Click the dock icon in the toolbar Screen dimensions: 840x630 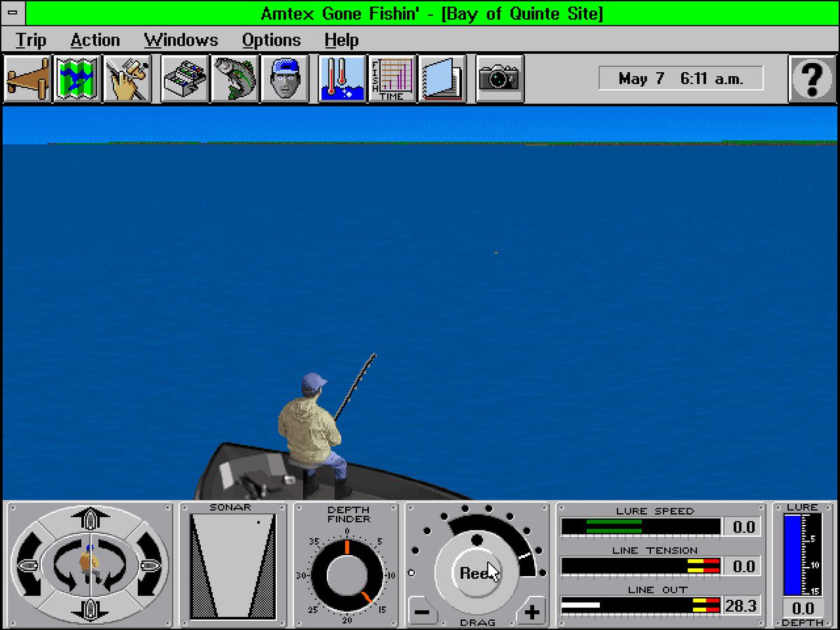28,79
